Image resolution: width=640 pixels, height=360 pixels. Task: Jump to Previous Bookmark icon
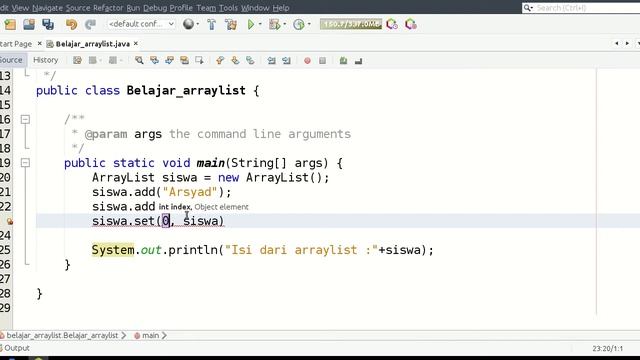pos(220,60)
